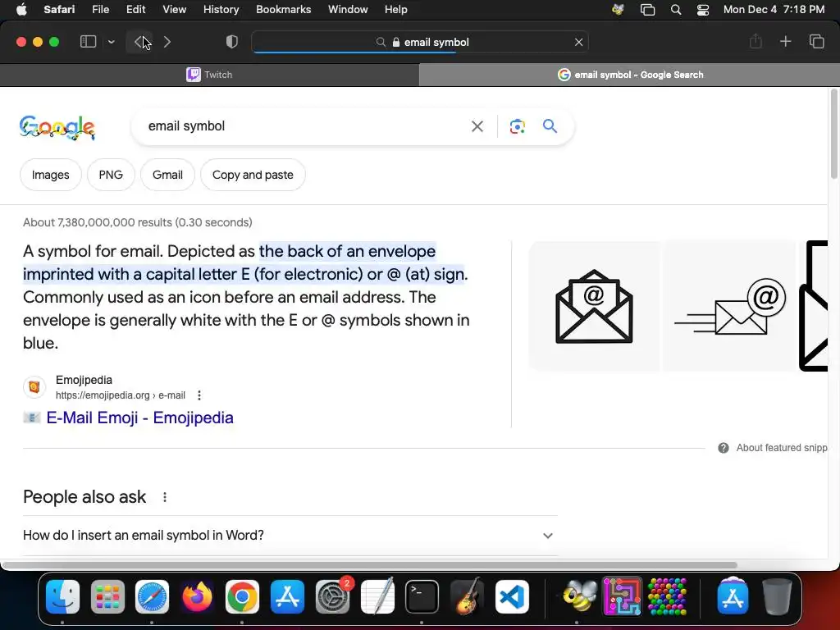Click the horizontal scrollbar at page bottom

click(370, 565)
